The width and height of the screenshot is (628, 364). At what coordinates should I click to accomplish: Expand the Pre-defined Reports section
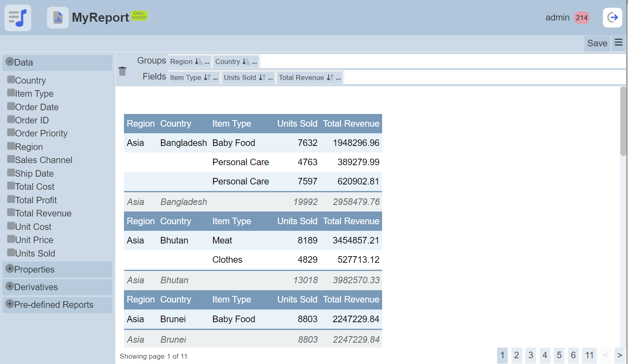(10, 304)
